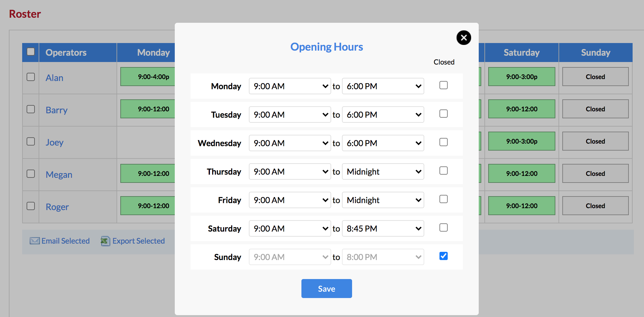This screenshot has height=317, width=644.
Task: Select Alan's row checkbox in Roster
Action: 31,77
